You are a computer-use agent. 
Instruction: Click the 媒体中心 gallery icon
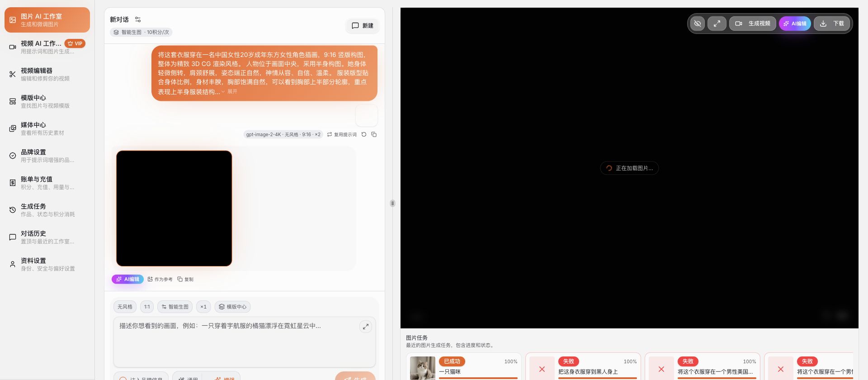coord(13,128)
